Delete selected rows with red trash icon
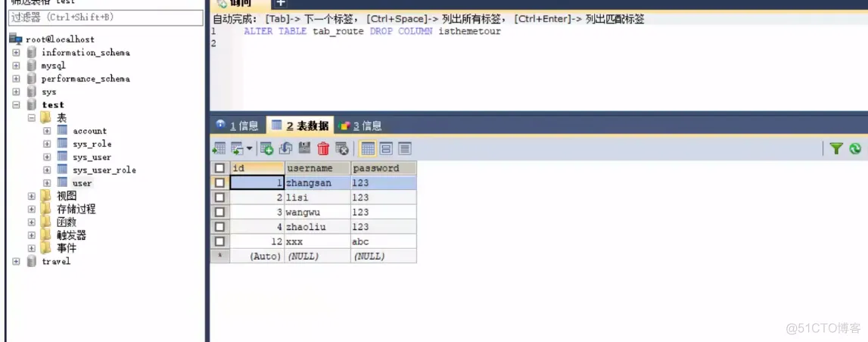 click(x=323, y=148)
